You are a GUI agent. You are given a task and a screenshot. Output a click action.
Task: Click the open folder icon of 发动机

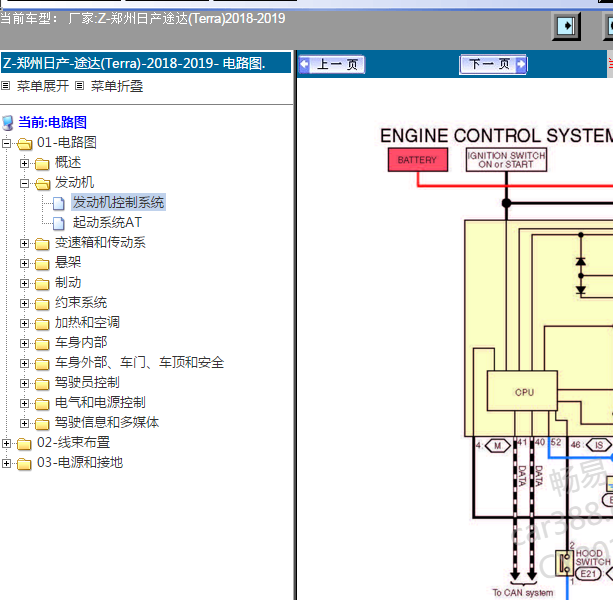(42, 184)
